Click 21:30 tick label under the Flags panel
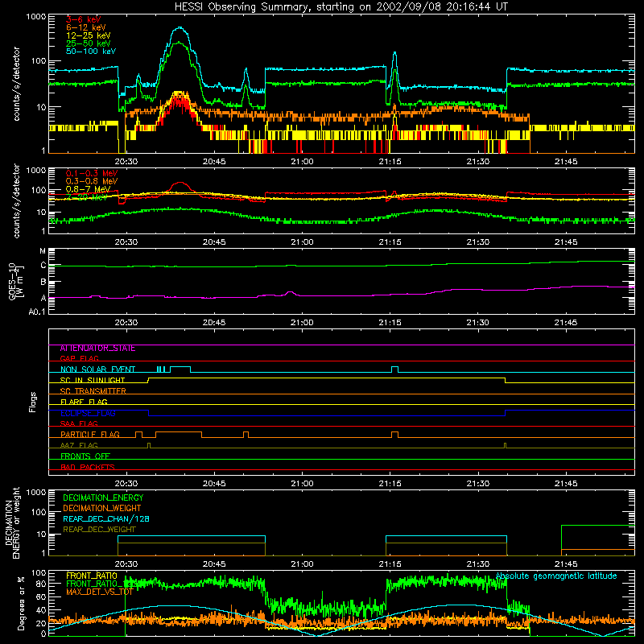Image resolution: width=644 pixels, height=644 pixels. [x=478, y=484]
